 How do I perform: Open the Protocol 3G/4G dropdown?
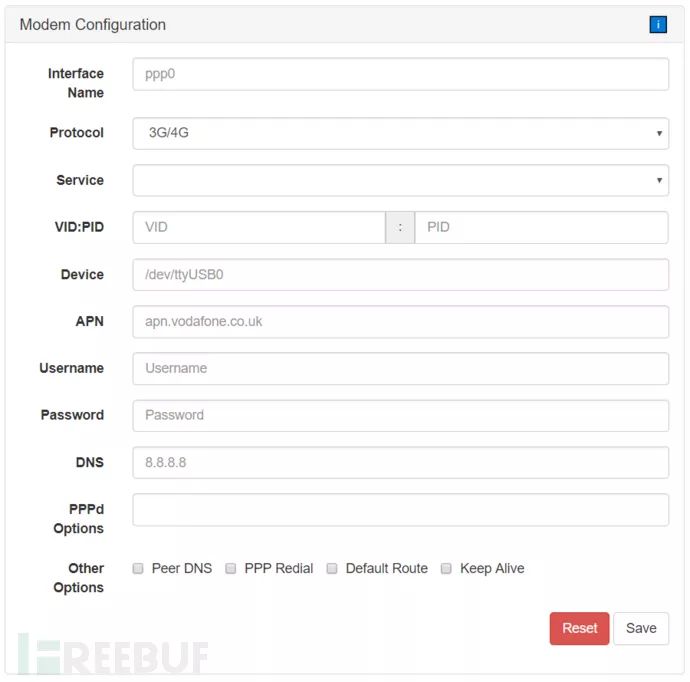(x=400, y=133)
